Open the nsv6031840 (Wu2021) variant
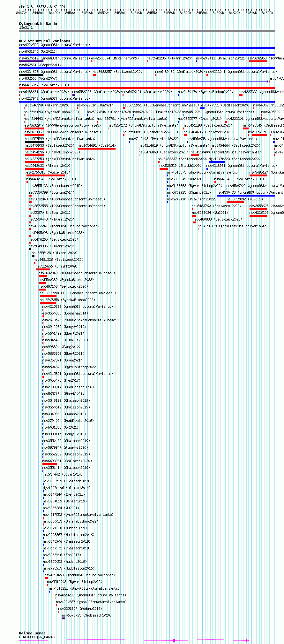284x644 pixels. (37, 51)
